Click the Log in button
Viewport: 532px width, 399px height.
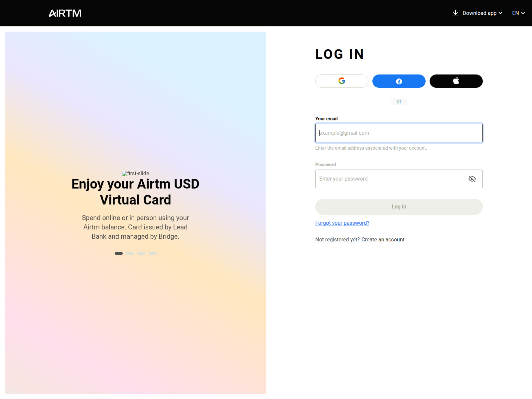tap(399, 207)
